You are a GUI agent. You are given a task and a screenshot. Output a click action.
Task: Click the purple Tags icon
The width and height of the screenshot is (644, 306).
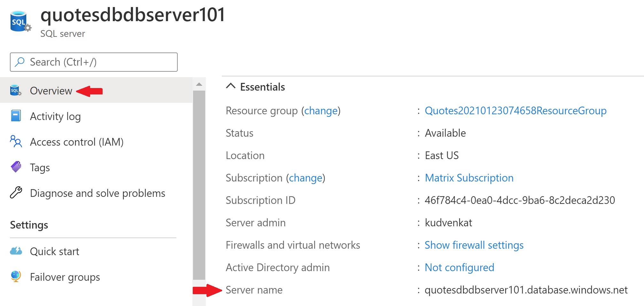[x=16, y=167]
